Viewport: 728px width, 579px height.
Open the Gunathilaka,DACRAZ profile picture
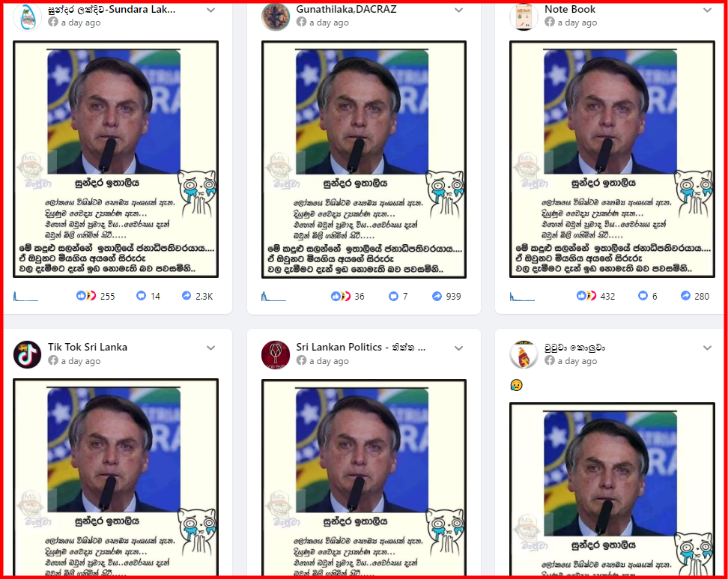(x=276, y=17)
